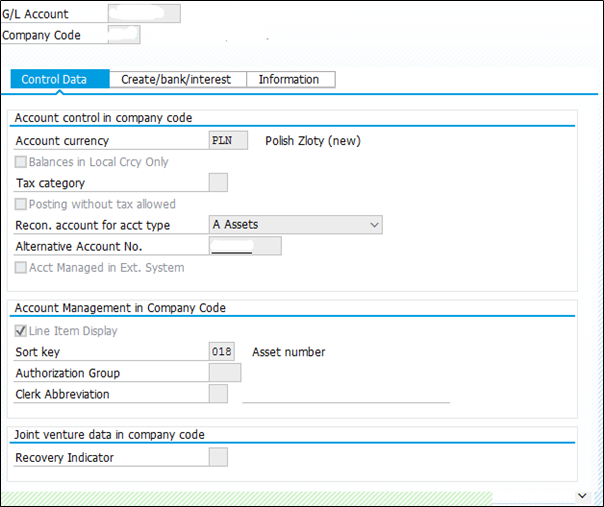Click the Alternative Account No. field
This screenshot has height=507, width=604.
(x=245, y=246)
